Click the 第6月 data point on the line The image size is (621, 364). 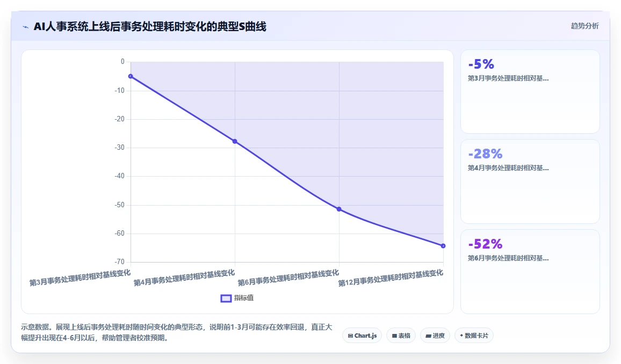339,209
